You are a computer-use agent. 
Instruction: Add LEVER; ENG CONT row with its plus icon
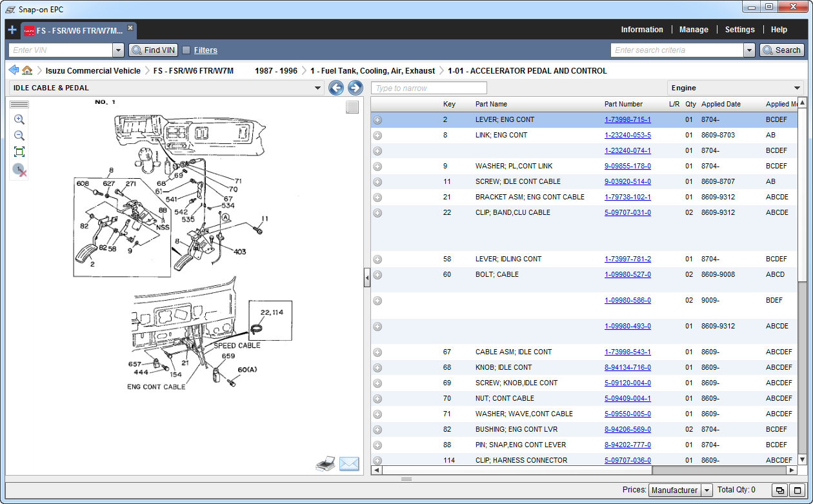click(377, 119)
